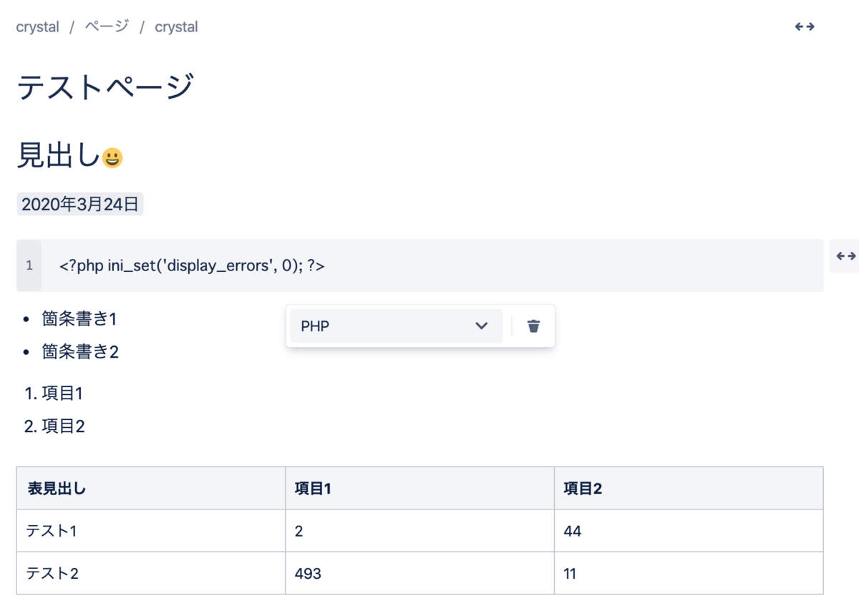Select the last crystal breadcrumb item

[x=176, y=26]
